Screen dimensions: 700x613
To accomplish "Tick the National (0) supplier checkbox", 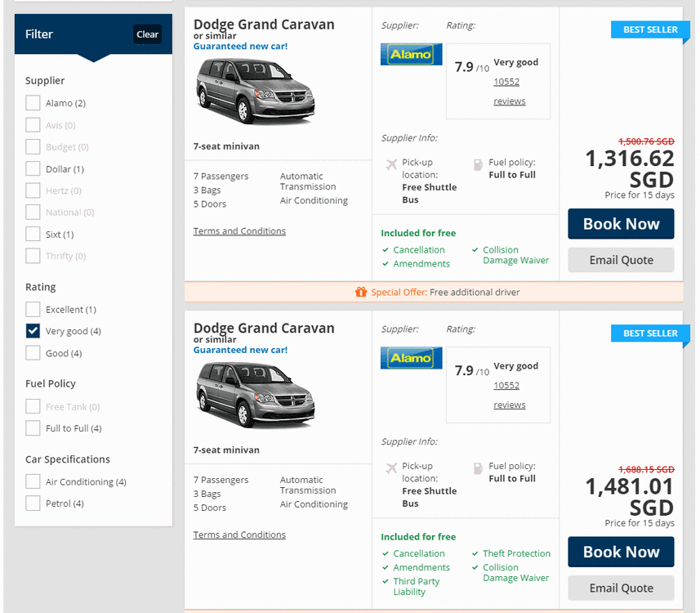I will click(x=33, y=212).
